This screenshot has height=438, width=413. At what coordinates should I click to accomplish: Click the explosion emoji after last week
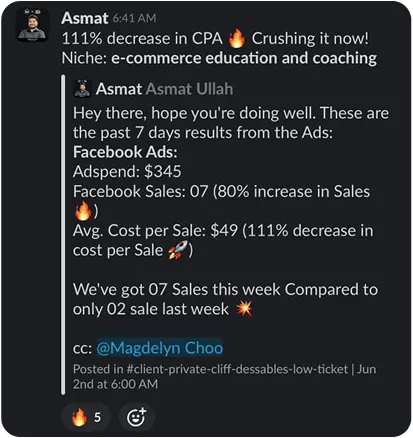pyautogui.click(x=244, y=309)
